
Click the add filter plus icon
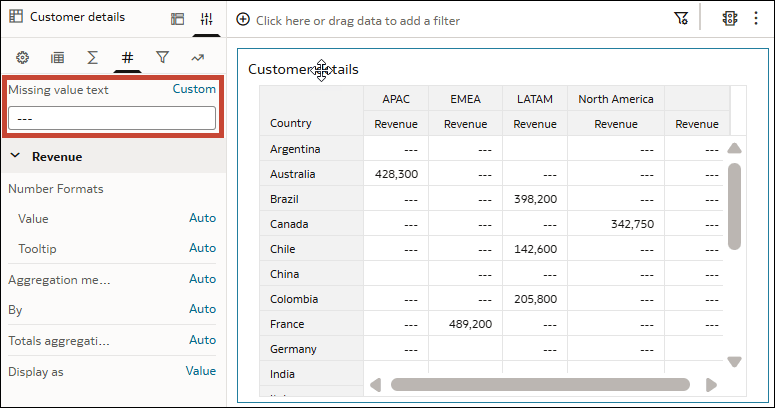[243, 20]
